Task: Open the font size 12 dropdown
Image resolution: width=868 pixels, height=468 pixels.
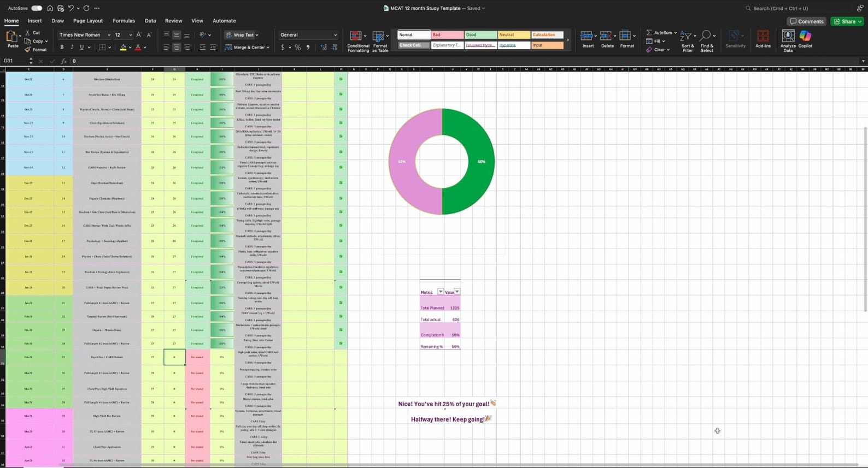Action: click(x=130, y=35)
